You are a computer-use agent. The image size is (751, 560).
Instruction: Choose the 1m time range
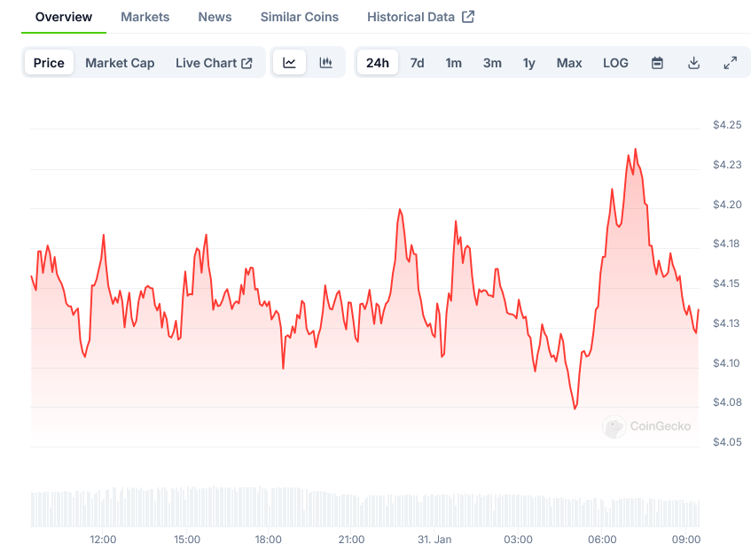(x=453, y=63)
